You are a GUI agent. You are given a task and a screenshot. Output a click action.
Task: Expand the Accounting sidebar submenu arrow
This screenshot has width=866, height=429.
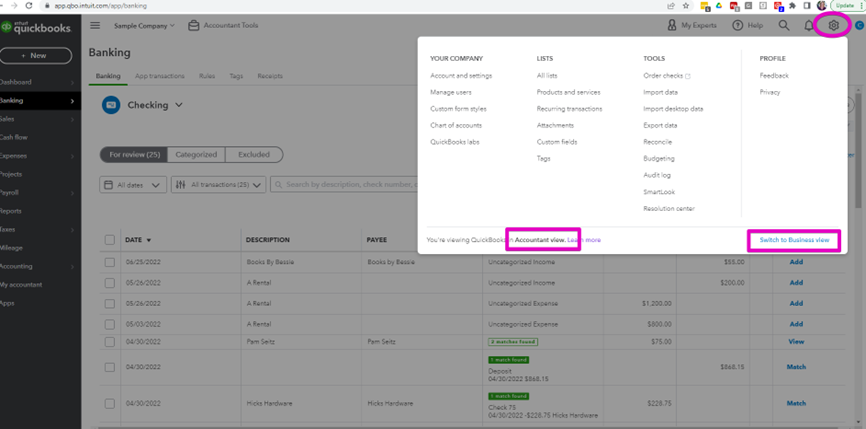click(x=72, y=267)
